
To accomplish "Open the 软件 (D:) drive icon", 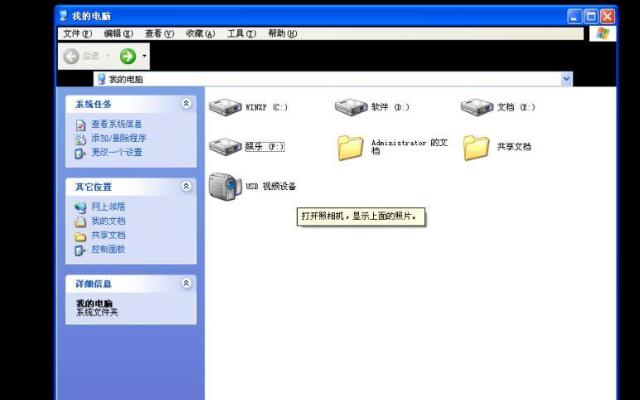I will (351, 107).
